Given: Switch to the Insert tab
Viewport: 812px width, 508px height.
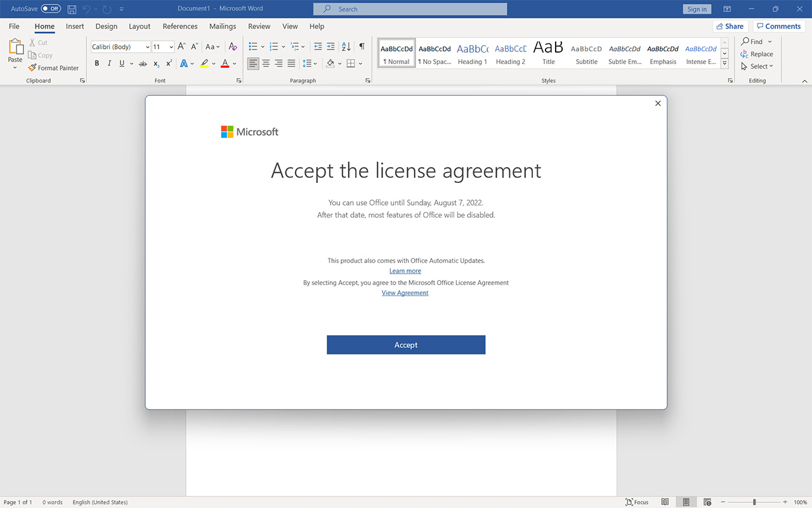Looking at the screenshot, I should click(75, 27).
